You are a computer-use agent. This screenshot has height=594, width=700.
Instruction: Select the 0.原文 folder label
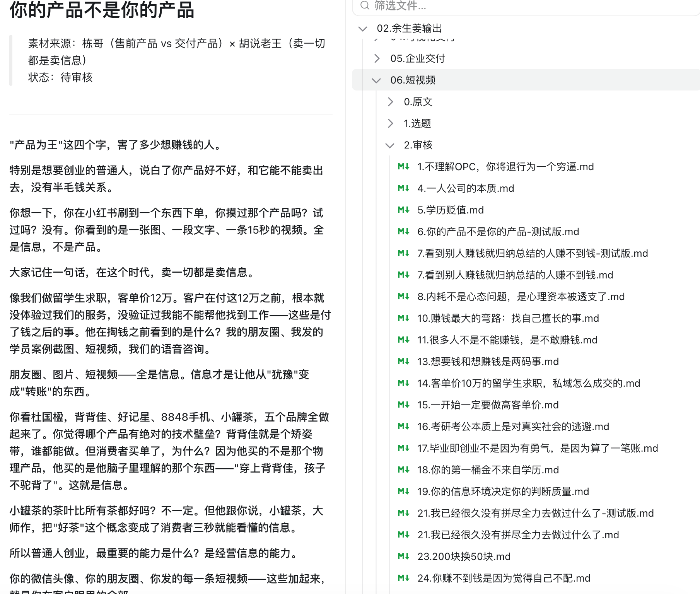418,102
